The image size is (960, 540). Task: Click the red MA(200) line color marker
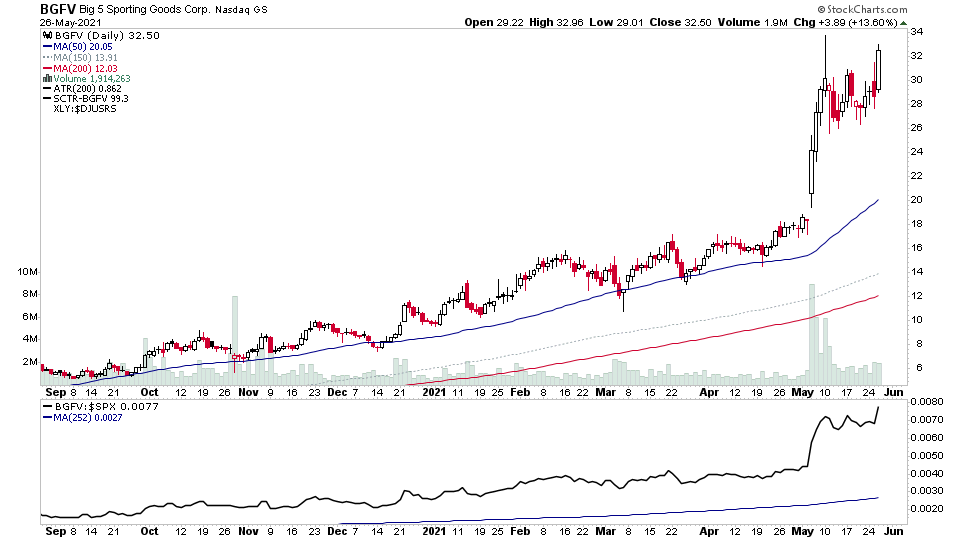click(47, 69)
